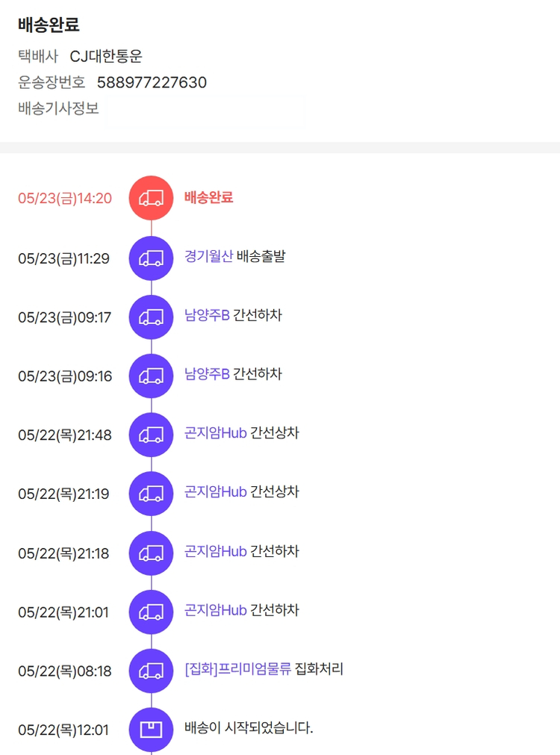Click the red 배송완료 truck icon
The width and height of the screenshot is (560, 755).
pos(151,198)
